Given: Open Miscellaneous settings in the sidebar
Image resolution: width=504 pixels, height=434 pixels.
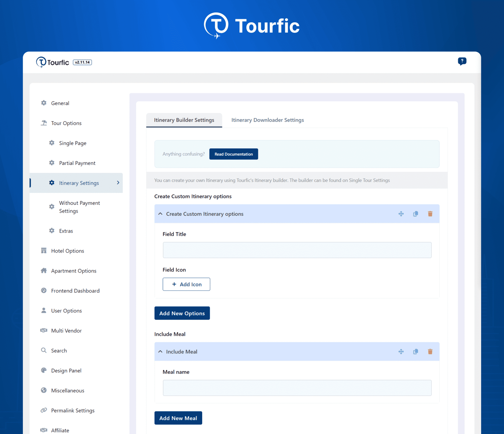Looking at the screenshot, I should pos(68,390).
